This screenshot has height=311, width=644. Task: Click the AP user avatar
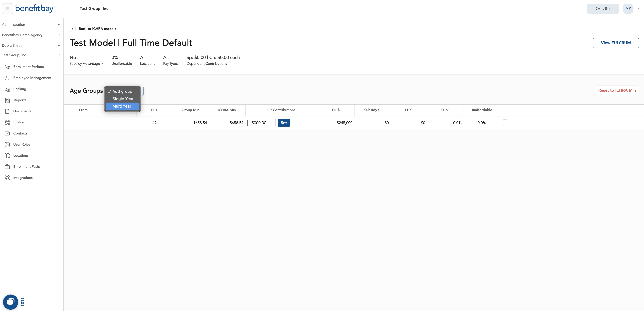tap(628, 9)
